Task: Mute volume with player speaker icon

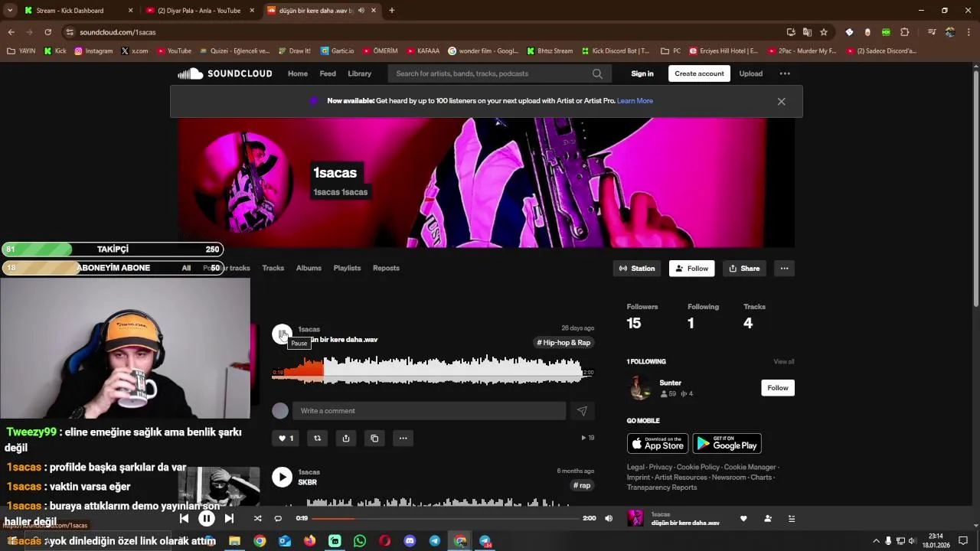Action: pos(609,518)
